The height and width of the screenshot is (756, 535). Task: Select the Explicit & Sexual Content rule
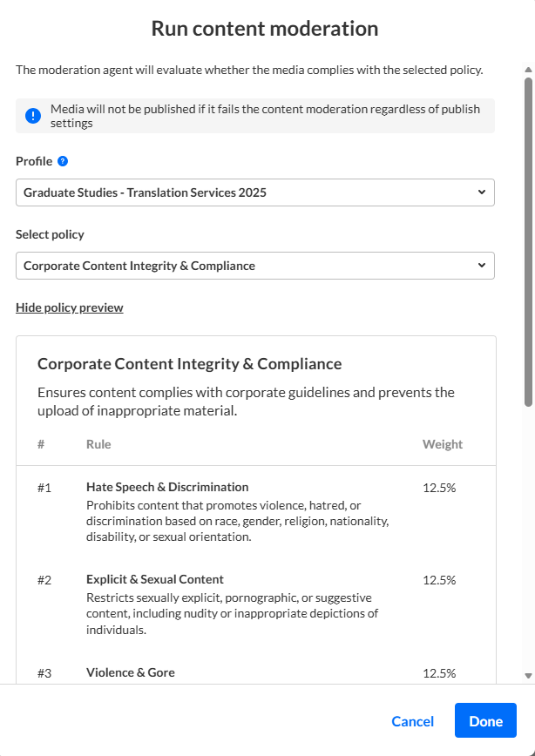155,579
